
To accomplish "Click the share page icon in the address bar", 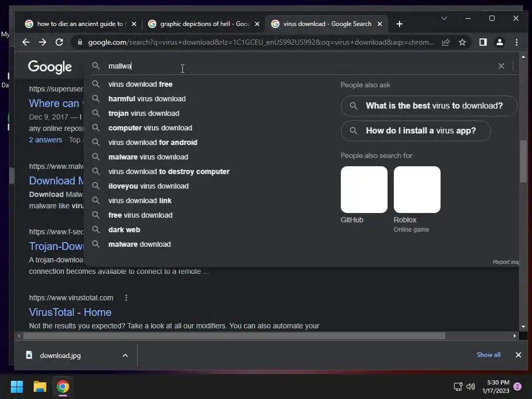I will [446, 43].
